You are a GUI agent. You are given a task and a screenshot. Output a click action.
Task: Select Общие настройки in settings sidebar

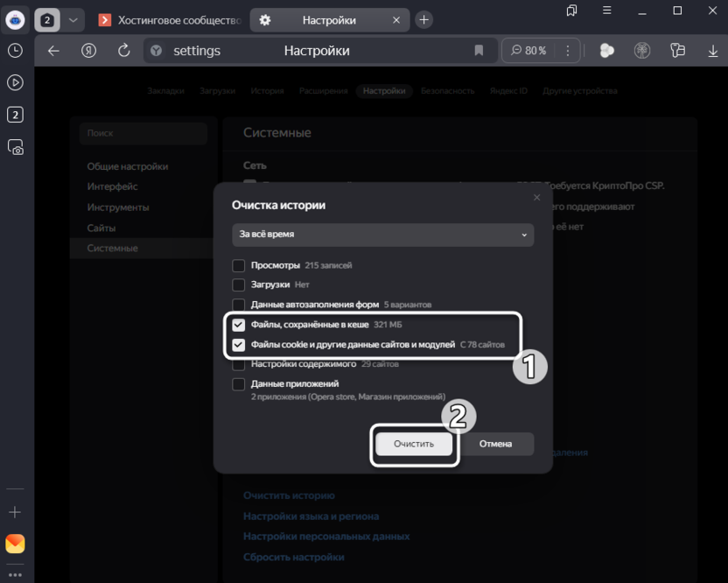(x=127, y=166)
